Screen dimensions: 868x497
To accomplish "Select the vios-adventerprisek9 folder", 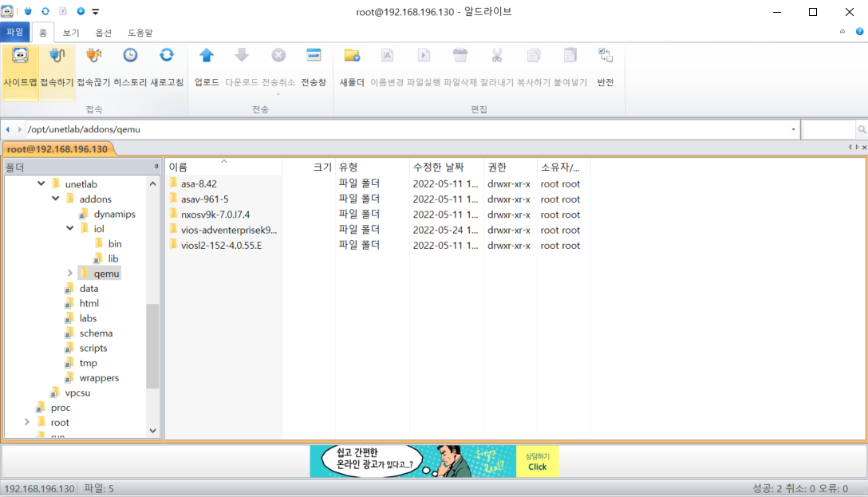I will click(x=229, y=231).
